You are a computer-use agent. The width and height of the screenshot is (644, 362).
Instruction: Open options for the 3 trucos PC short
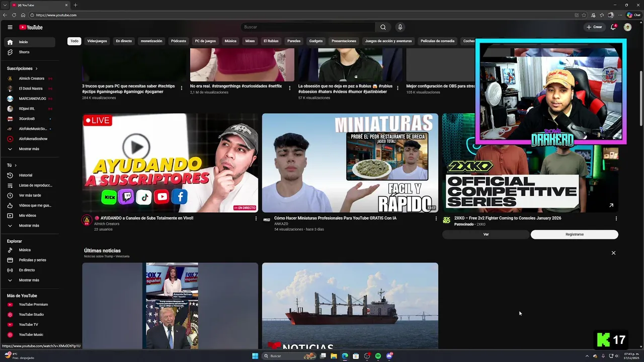click(x=182, y=88)
